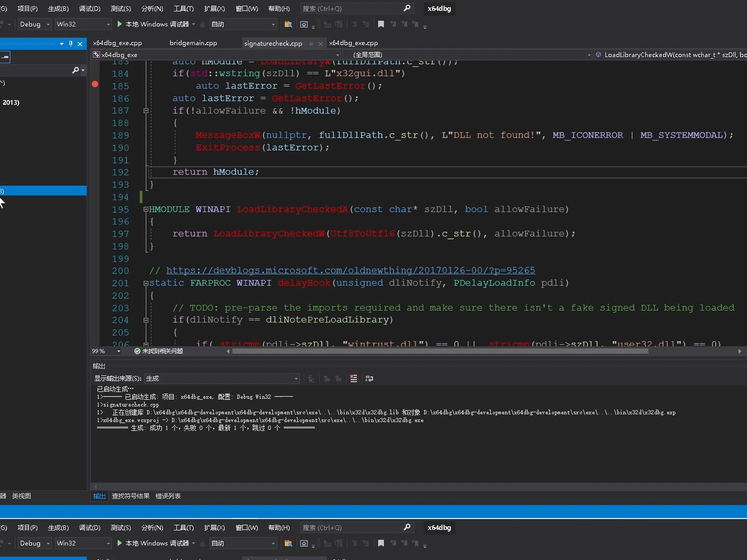Viewport: 747px width, 560px height.
Task: Start the 本地 Windows 调试器 debugger
Action: pos(153,24)
